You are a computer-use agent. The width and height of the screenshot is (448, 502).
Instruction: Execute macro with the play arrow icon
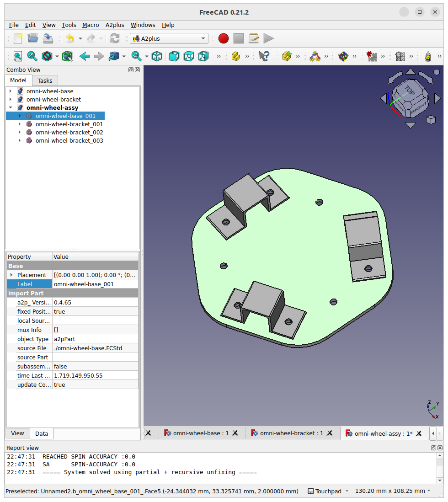[269, 38]
